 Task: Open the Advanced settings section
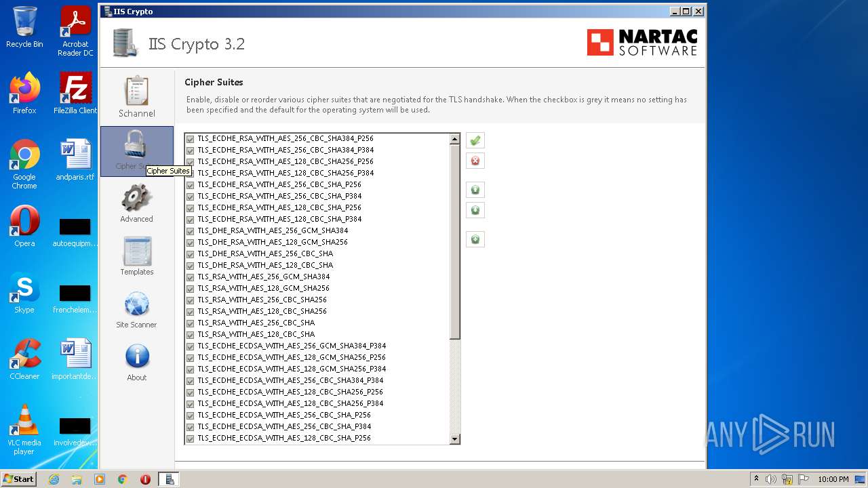(x=136, y=203)
